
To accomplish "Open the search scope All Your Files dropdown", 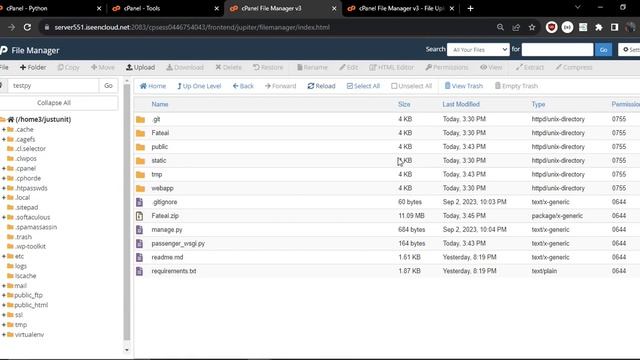I will (x=478, y=50).
